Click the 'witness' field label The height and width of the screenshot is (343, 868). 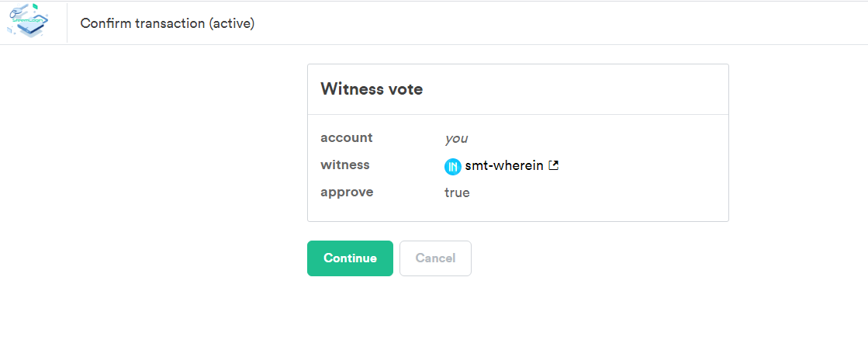tap(345, 165)
